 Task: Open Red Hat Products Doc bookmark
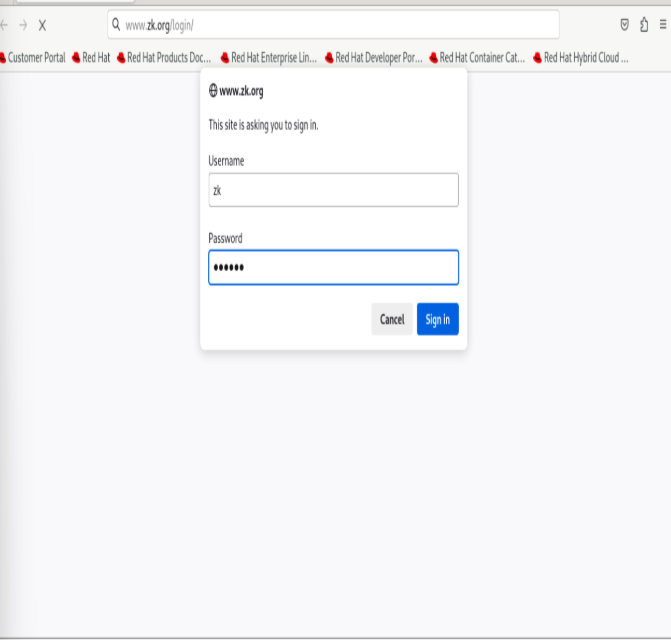[x=164, y=57]
